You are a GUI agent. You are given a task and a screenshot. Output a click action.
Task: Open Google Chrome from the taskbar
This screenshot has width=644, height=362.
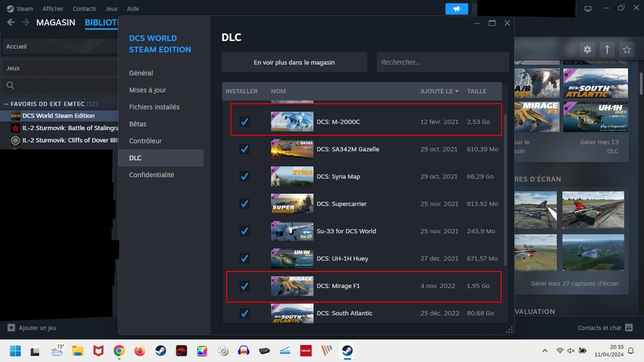(119, 351)
